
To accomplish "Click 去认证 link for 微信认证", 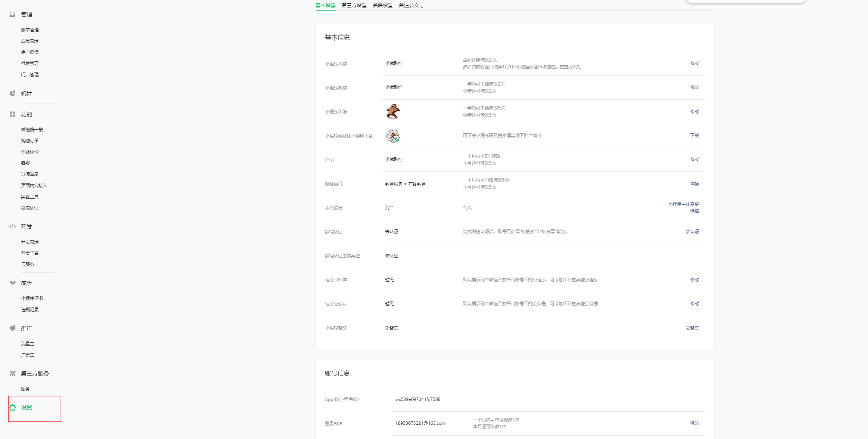I will coord(692,232).
